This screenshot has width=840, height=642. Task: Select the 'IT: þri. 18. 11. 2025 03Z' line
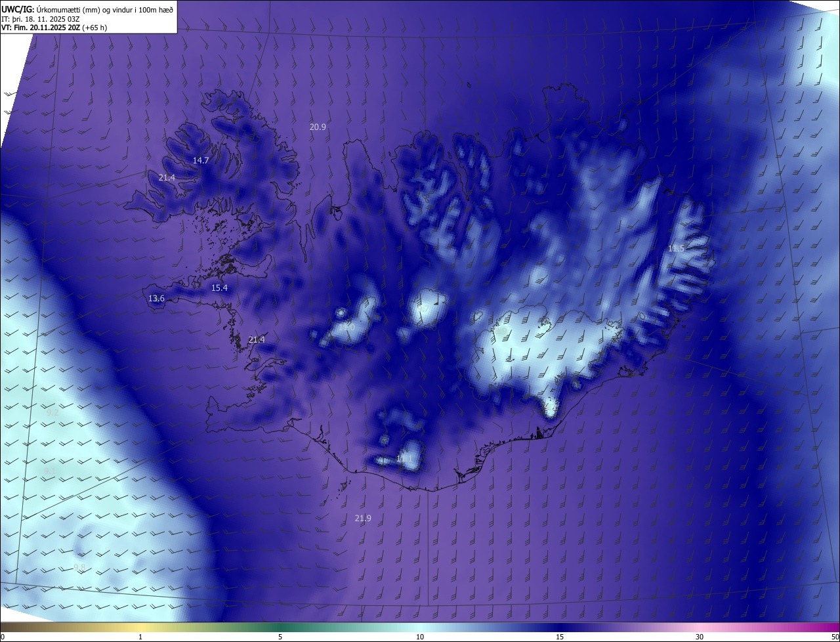coord(41,18)
